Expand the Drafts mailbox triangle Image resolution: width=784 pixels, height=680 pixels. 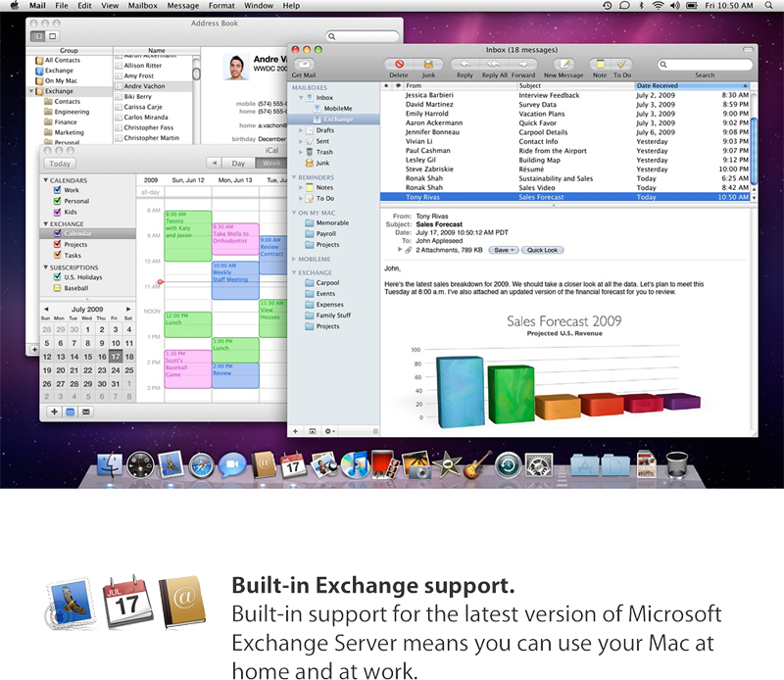301,130
